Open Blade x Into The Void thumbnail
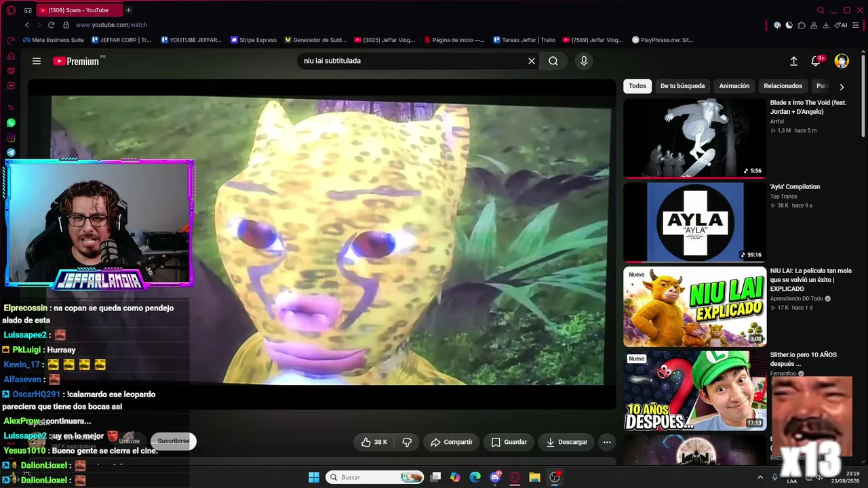 [694, 138]
